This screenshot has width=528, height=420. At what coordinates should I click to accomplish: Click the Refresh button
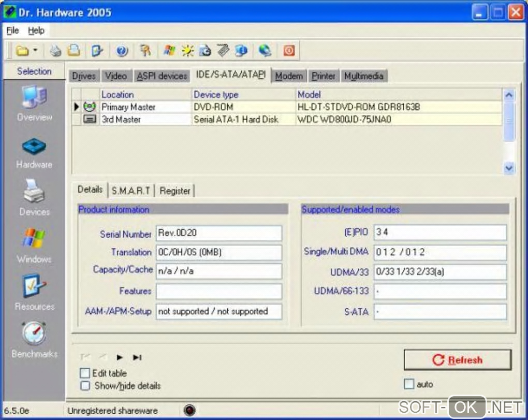tap(458, 360)
